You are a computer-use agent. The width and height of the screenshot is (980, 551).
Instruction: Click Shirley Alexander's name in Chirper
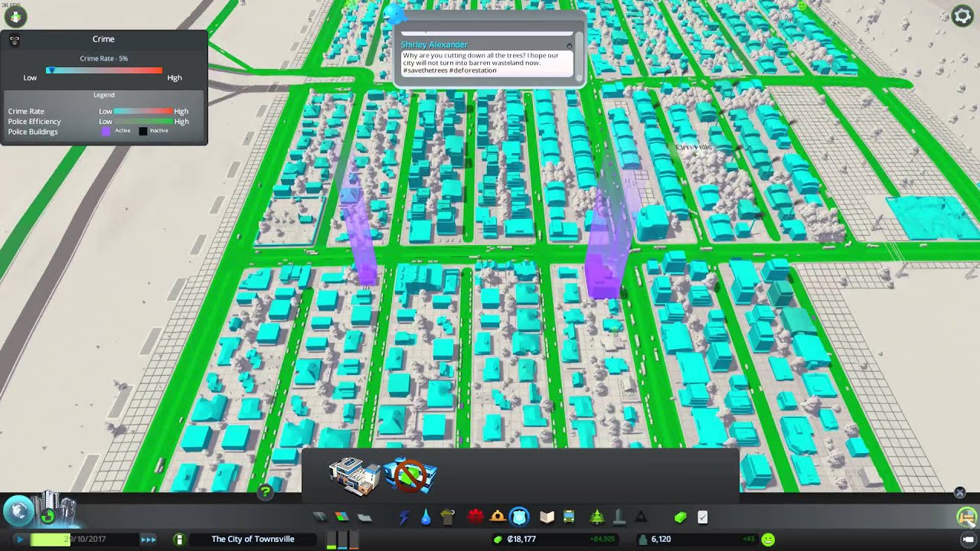[x=434, y=45]
